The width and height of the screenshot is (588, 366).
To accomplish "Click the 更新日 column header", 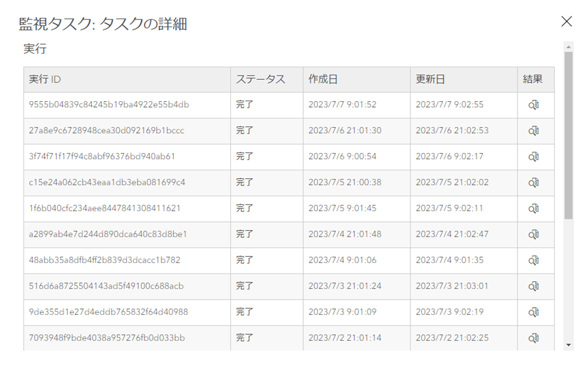I will 430,79.
